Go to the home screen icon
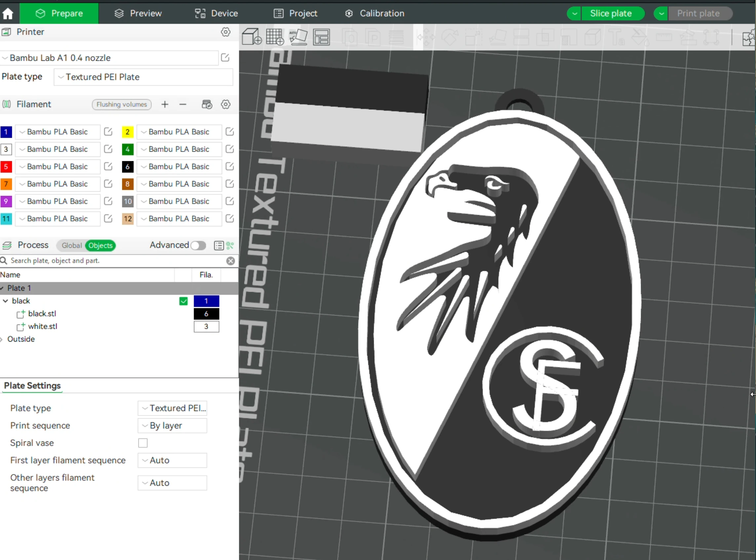756x560 pixels. 8,14
